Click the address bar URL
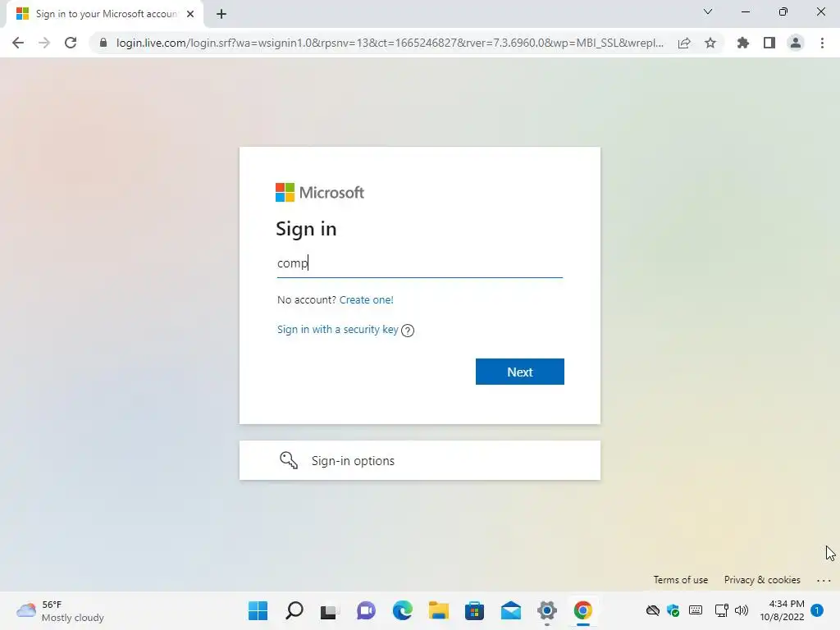 click(390, 43)
